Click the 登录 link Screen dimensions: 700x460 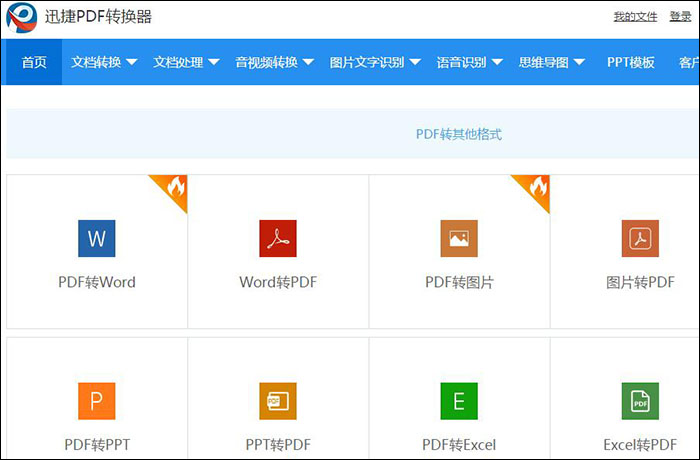pyautogui.click(x=680, y=17)
